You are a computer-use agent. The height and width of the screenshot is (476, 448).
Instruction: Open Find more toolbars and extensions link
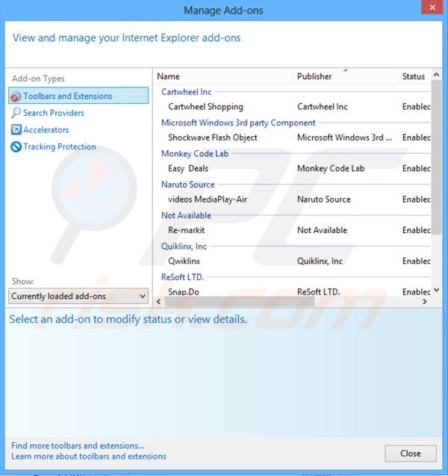78,445
